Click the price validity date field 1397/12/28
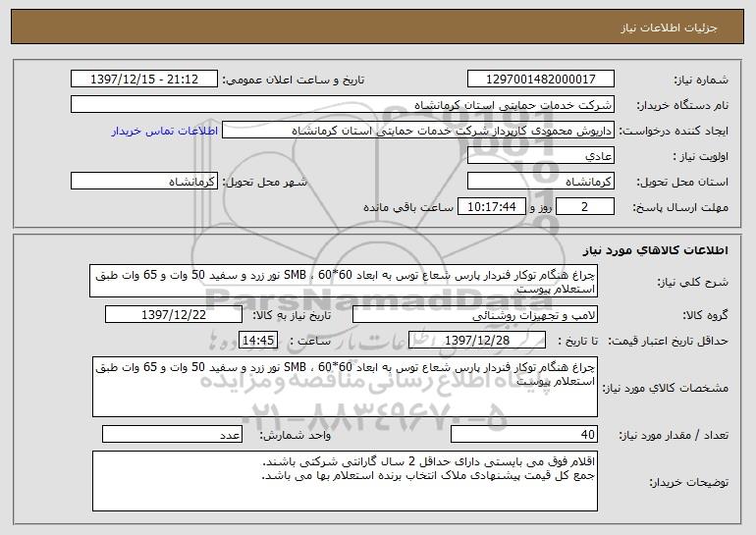Image resolution: width=756 pixels, height=535 pixels. pos(477,341)
